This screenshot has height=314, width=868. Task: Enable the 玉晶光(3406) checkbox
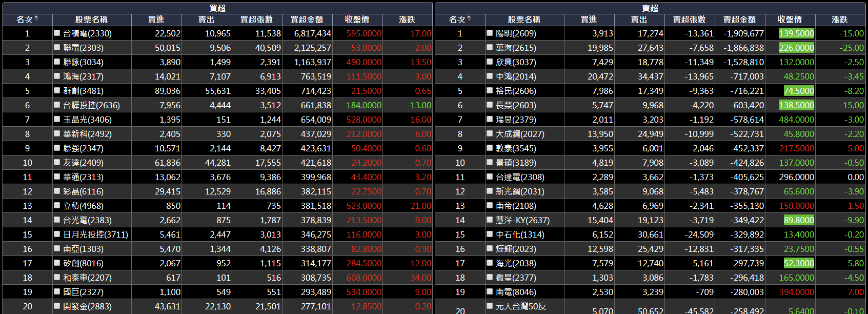click(57, 119)
